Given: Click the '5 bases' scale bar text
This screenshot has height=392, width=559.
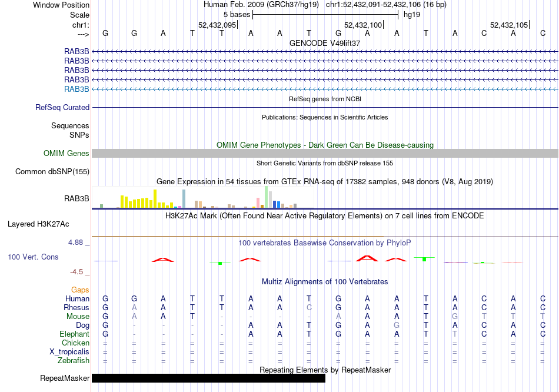Looking at the screenshot, I should pos(237,15).
